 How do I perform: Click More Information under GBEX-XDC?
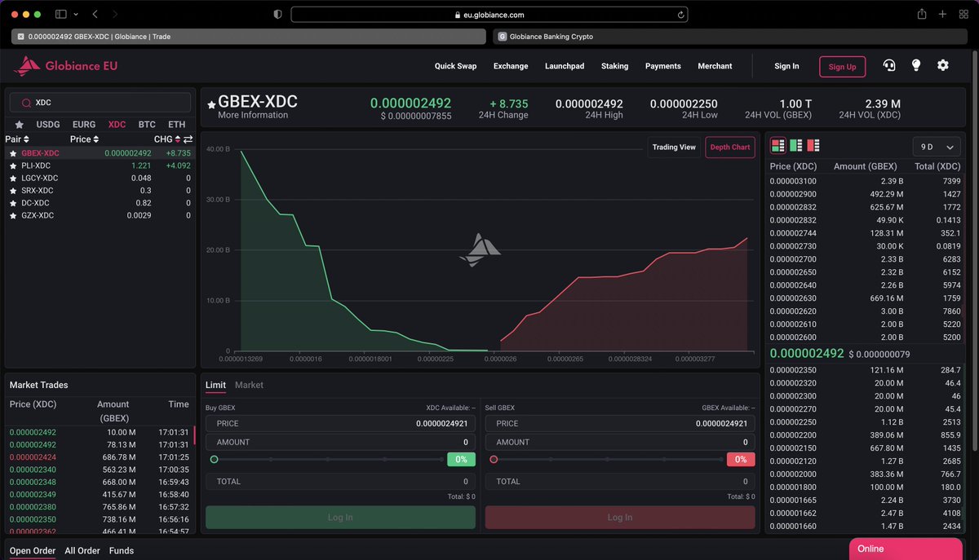[x=253, y=115]
